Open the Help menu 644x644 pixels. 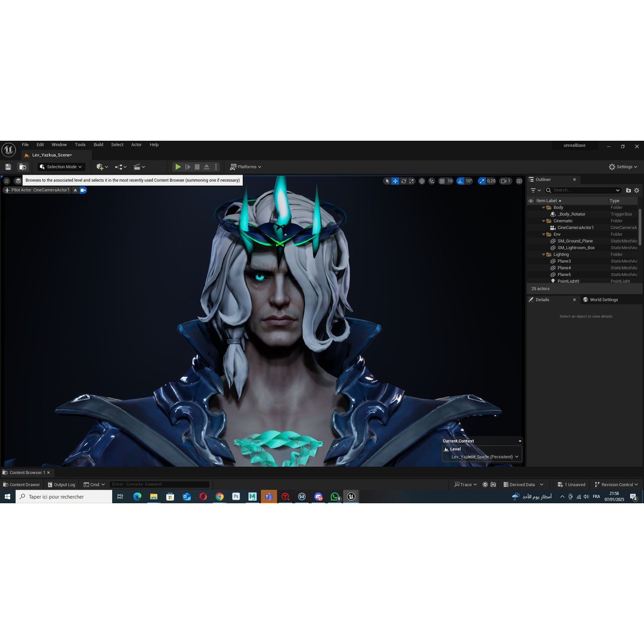pyautogui.click(x=154, y=144)
